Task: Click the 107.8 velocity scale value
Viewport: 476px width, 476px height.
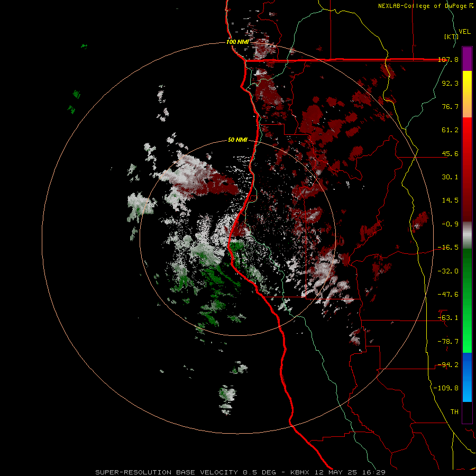Action: pyautogui.click(x=448, y=60)
